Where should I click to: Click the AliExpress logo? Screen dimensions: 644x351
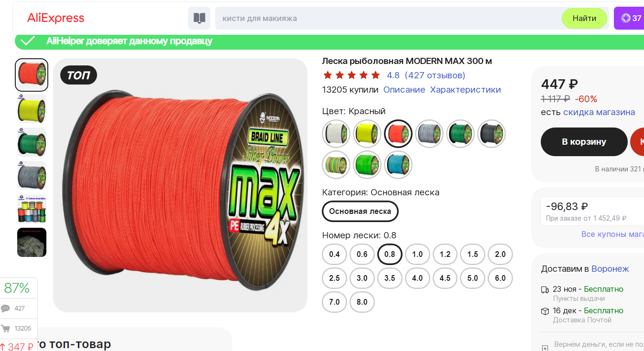[x=56, y=18]
